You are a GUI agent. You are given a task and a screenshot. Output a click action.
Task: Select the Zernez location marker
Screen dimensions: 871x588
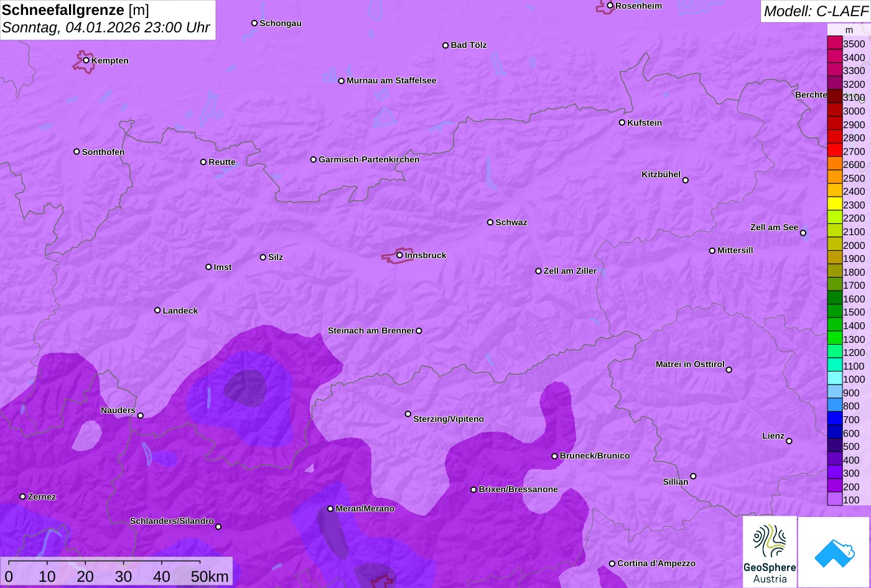coord(23,497)
